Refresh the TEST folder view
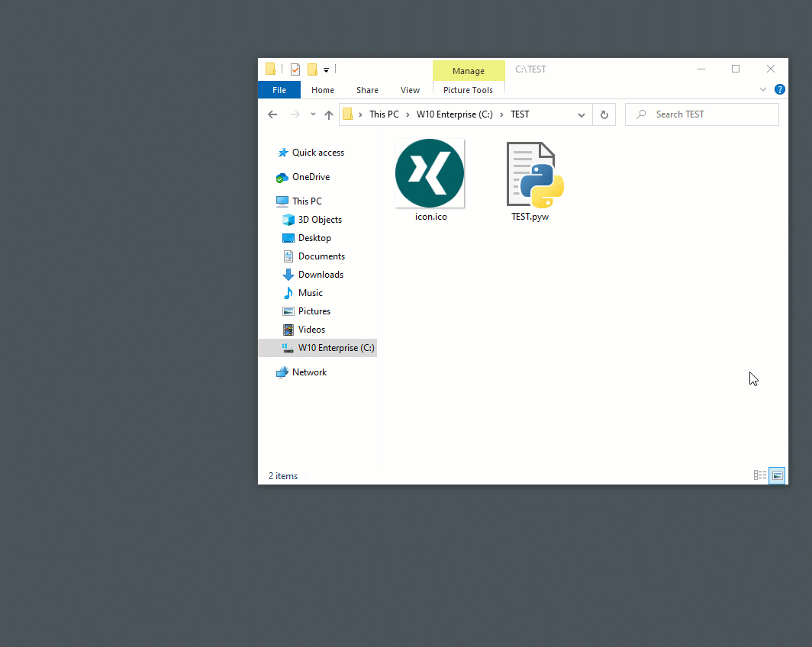This screenshot has width=812, height=647. (604, 114)
